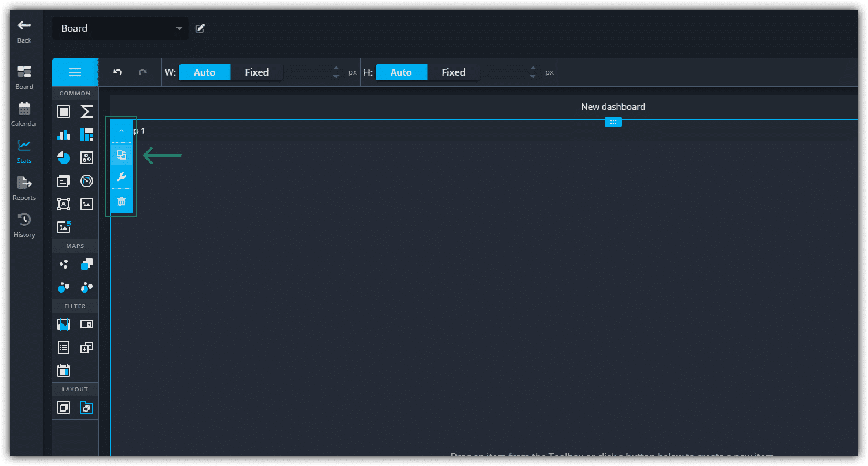
Task: Click the wrench options icon on the group
Action: 122,177
